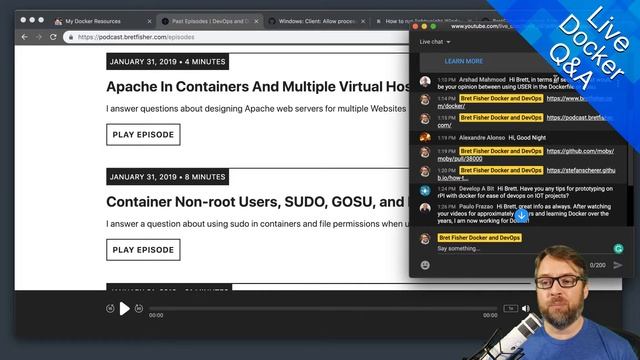Close the My Docker Resources tab
Image resolution: width=640 pixels, height=360 pixels.
[149, 21]
